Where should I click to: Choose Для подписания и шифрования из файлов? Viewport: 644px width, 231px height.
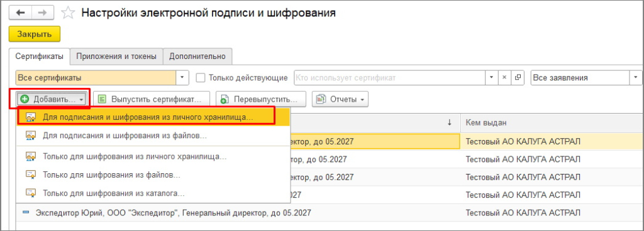tap(153, 135)
